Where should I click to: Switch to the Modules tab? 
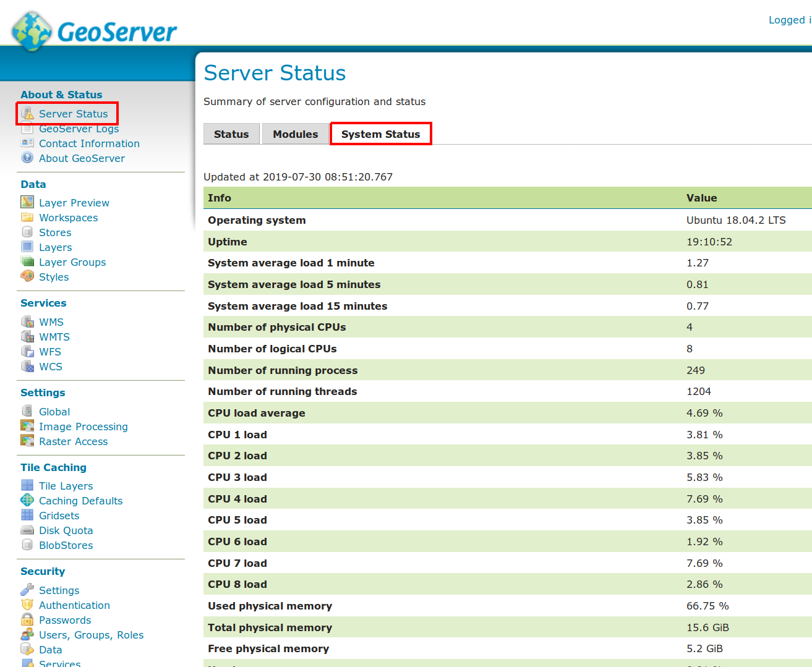pyautogui.click(x=295, y=134)
